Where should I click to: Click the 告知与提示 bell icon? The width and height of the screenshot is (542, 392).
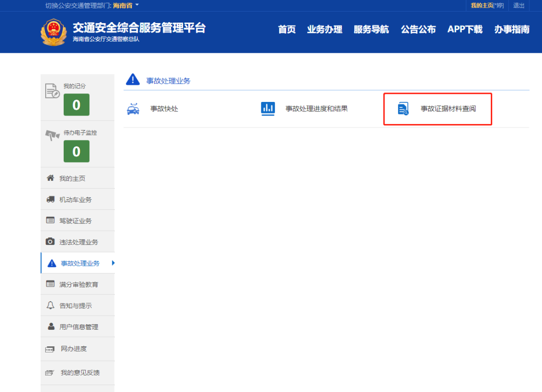click(50, 305)
